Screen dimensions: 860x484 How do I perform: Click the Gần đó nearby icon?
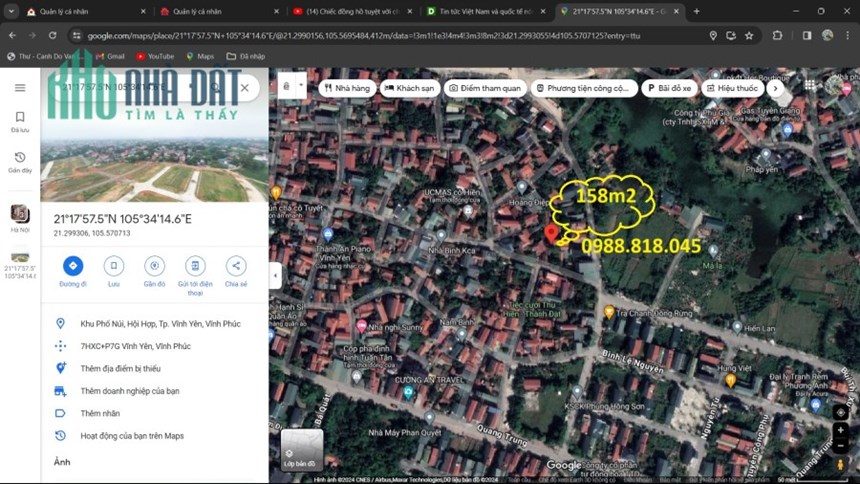(x=154, y=266)
